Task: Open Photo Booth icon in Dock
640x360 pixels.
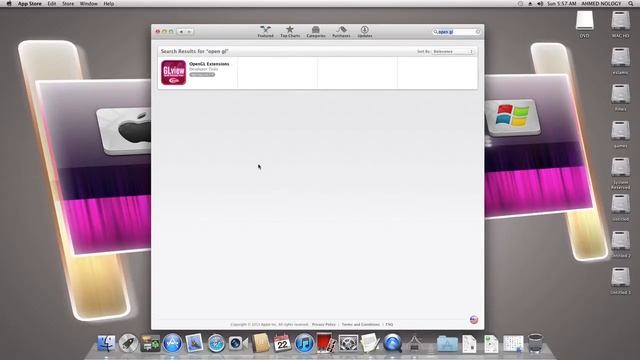Action: point(326,343)
